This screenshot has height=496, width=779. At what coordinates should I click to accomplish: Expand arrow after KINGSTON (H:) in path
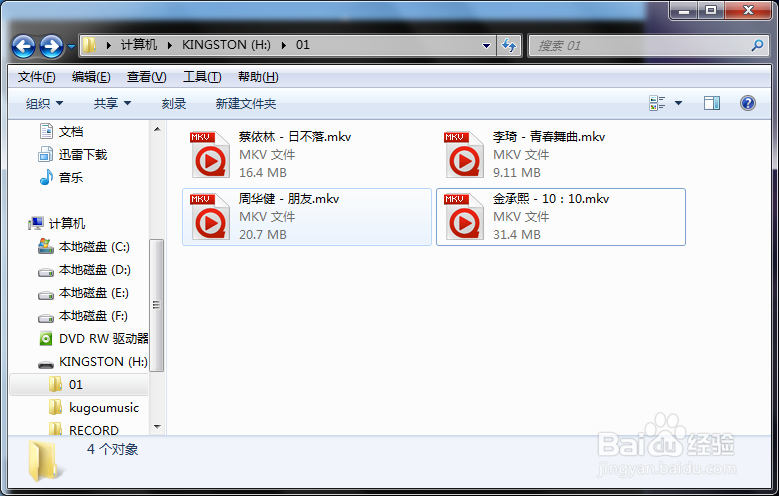[284, 46]
